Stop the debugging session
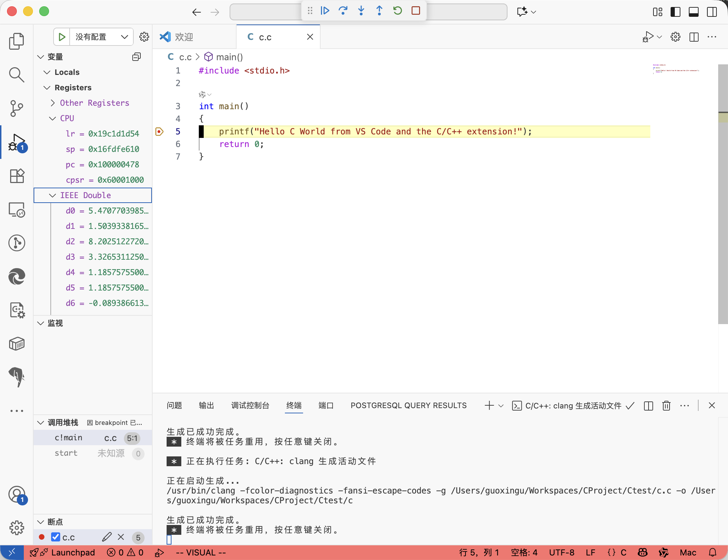This screenshot has width=728, height=560. click(x=416, y=11)
